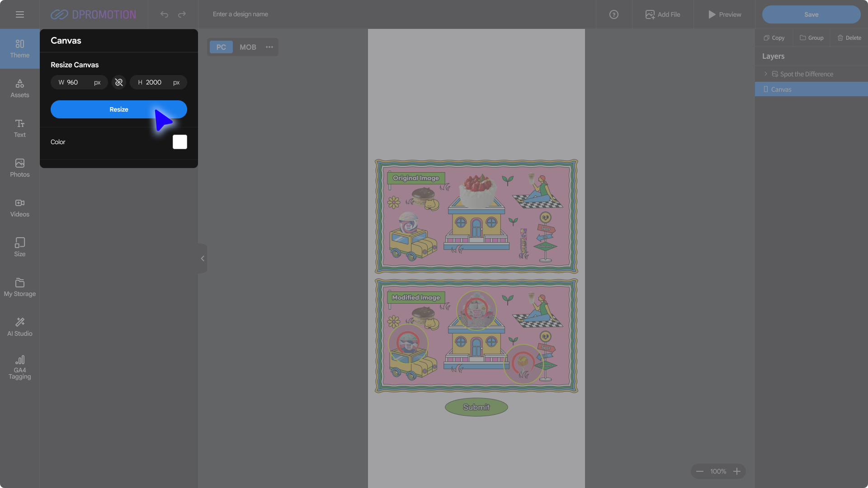Open the Videos sidebar panel

pos(19,208)
